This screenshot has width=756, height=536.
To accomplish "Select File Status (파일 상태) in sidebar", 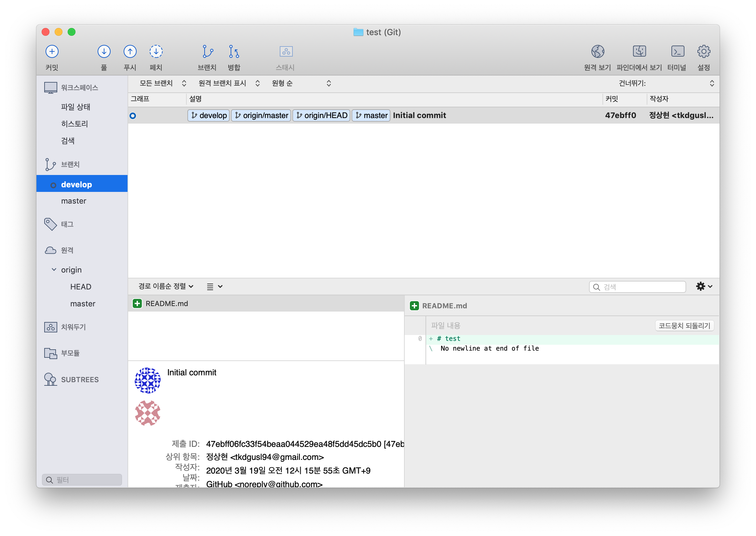I will pyautogui.click(x=75, y=107).
